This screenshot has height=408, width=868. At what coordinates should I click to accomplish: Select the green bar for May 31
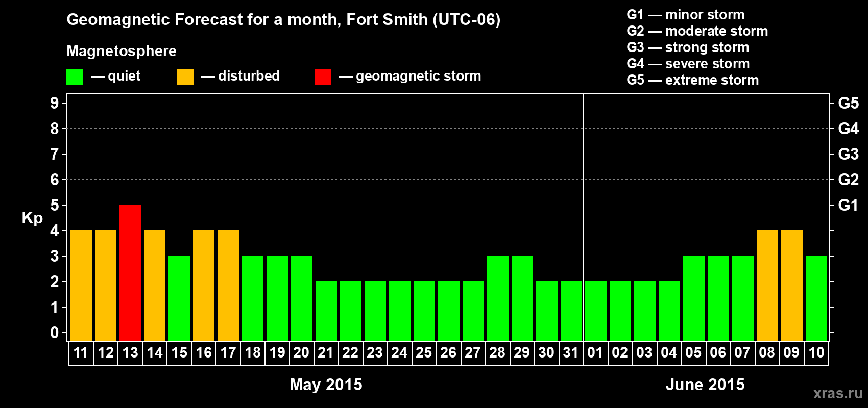(x=571, y=311)
